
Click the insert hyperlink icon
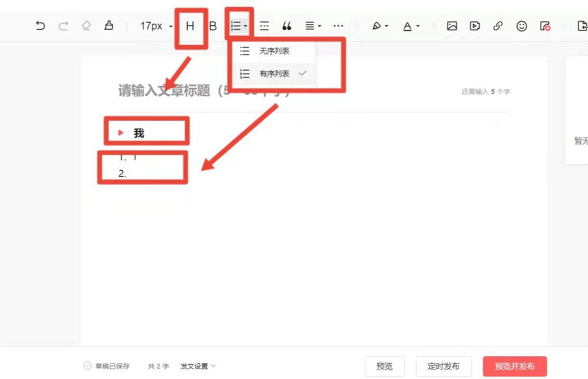click(498, 26)
